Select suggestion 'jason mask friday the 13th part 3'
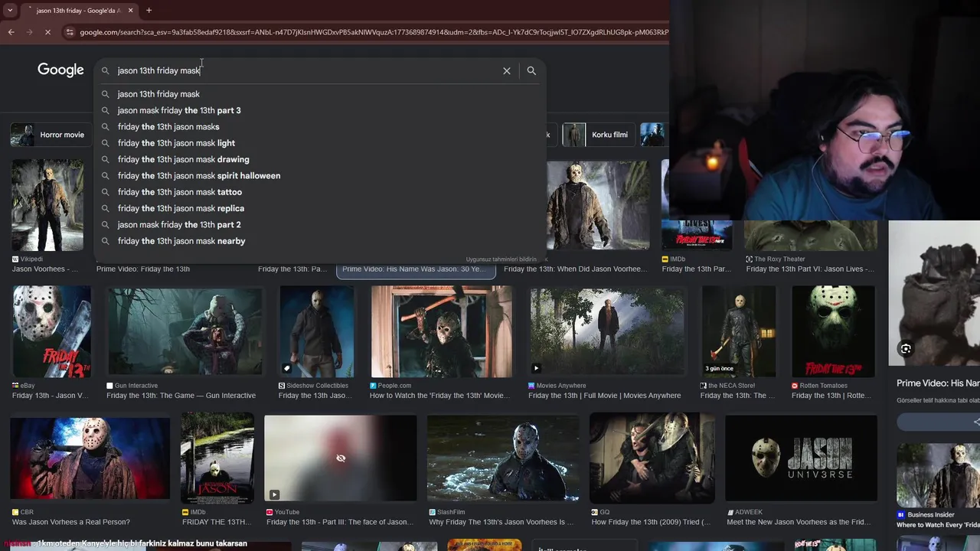 319,110
